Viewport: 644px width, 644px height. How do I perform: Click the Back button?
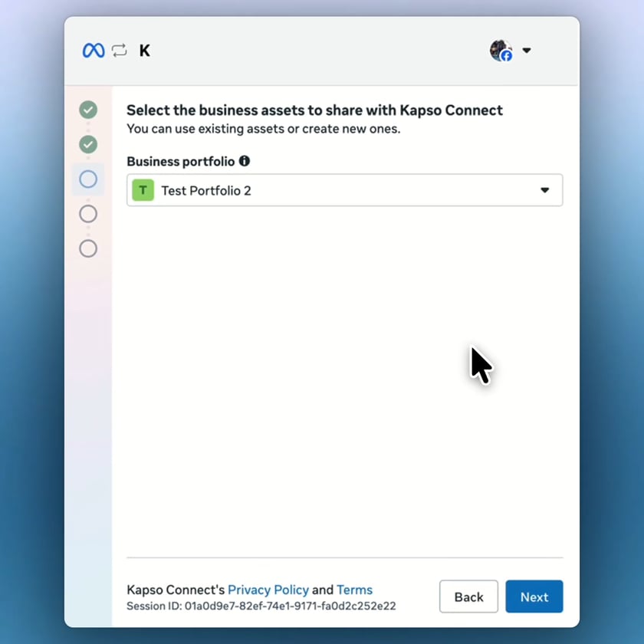coord(468,596)
